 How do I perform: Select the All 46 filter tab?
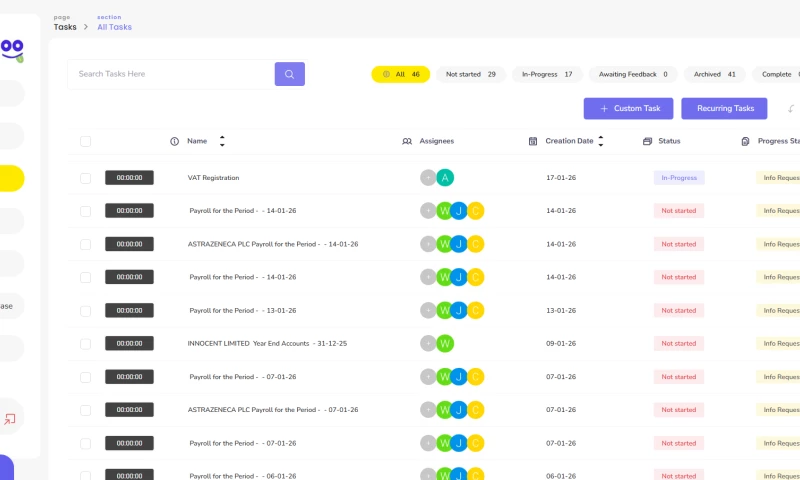coord(401,74)
